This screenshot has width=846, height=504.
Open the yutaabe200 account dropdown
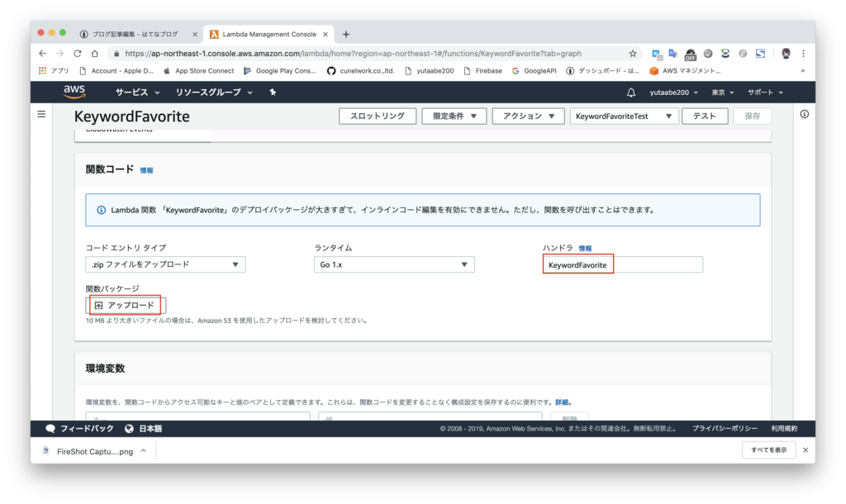pos(673,93)
